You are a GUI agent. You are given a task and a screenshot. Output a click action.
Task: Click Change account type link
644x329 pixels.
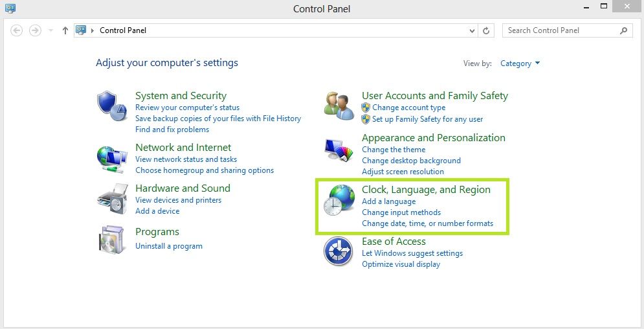pos(408,108)
